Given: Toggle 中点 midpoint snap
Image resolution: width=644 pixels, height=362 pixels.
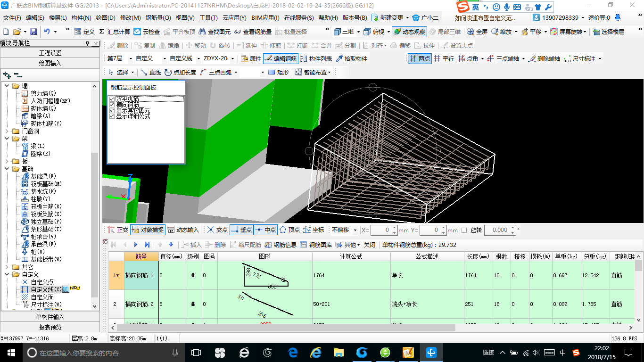Looking at the screenshot, I should coord(265,230).
